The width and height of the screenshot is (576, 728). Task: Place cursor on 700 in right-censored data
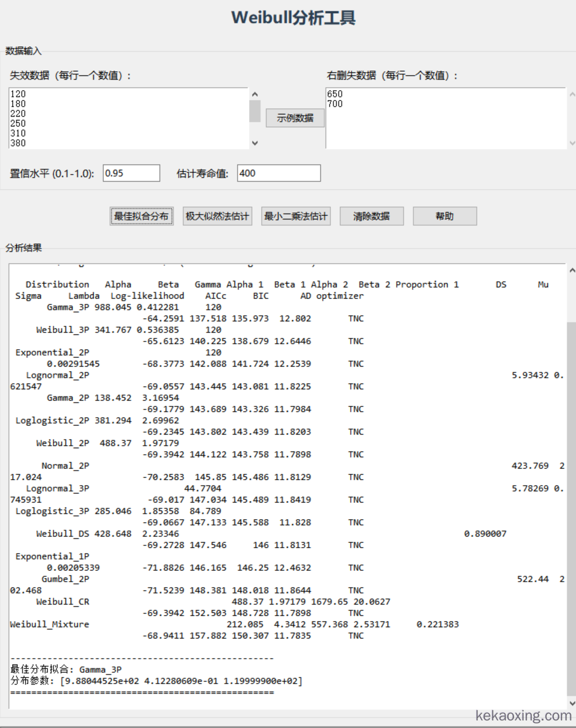click(335, 104)
